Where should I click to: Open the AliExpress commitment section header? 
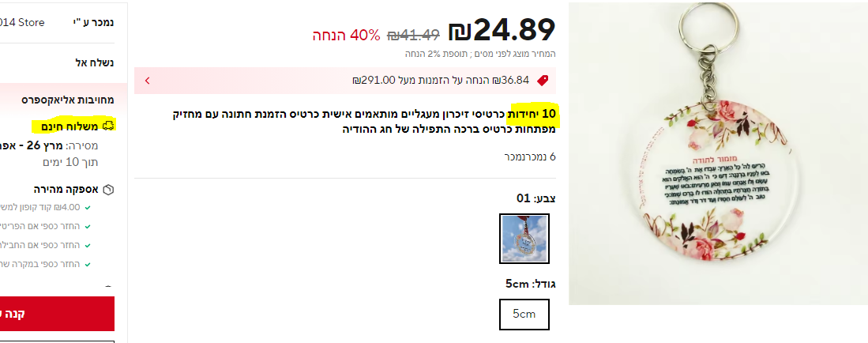(68, 100)
